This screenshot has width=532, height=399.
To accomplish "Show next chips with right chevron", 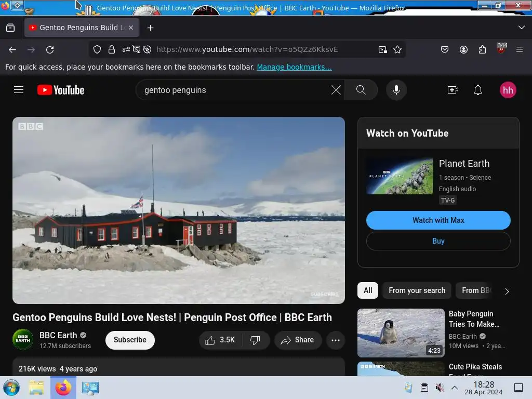I will pos(507,291).
